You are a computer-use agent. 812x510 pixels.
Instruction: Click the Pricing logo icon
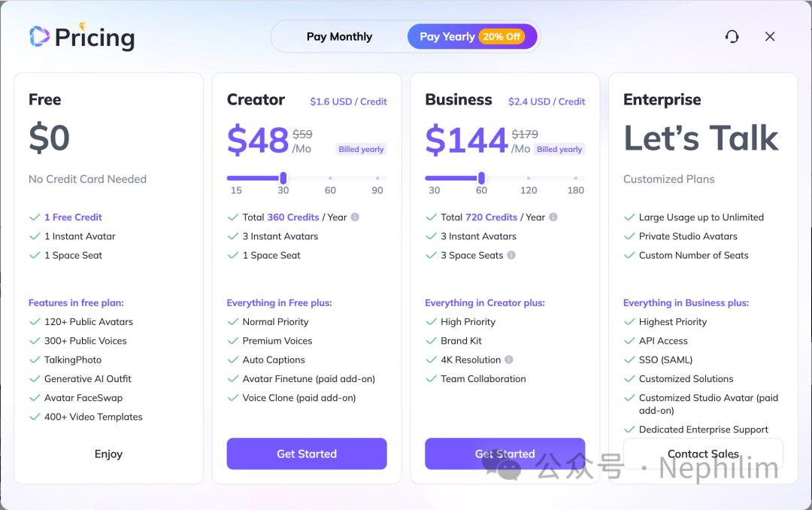[39, 36]
